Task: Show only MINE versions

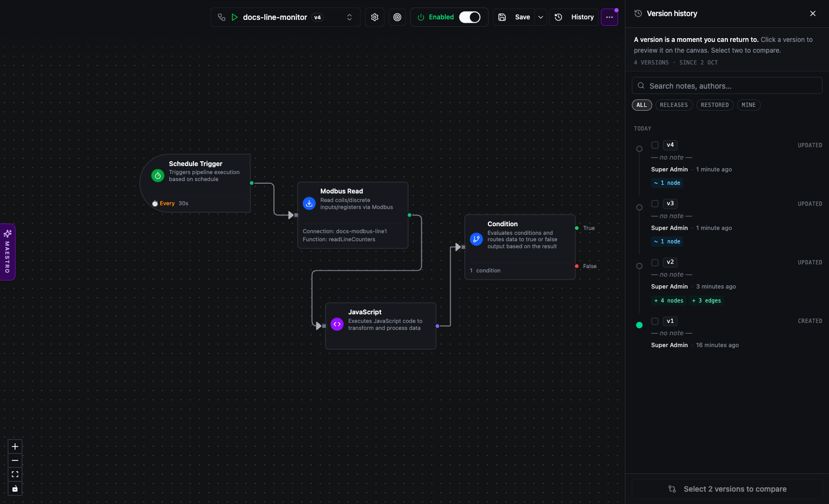Action: click(748, 105)
